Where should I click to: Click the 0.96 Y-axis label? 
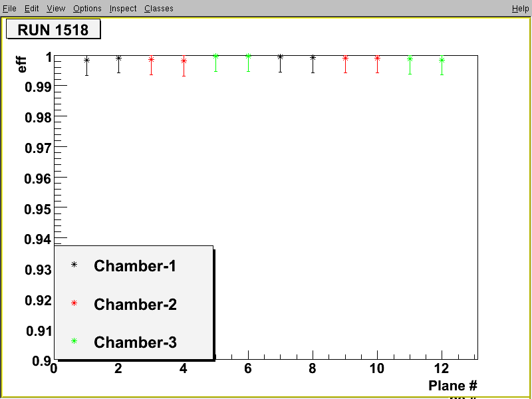tap(39, 178)
